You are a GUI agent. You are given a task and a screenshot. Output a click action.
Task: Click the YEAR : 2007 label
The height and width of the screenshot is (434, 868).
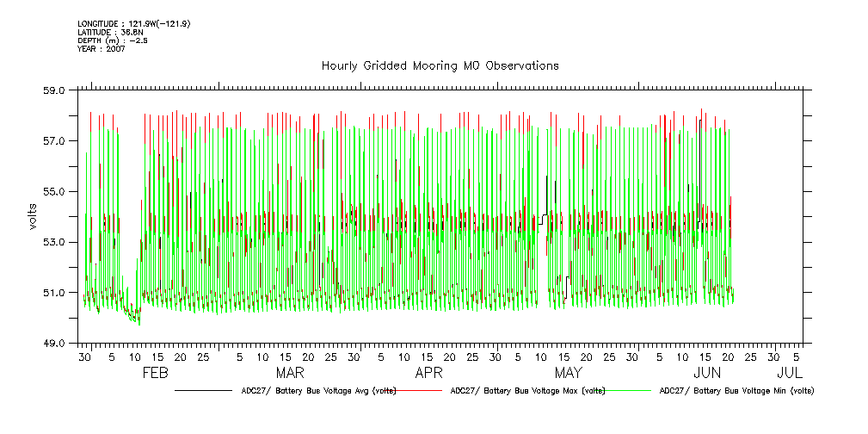click(x=102, y=49)
